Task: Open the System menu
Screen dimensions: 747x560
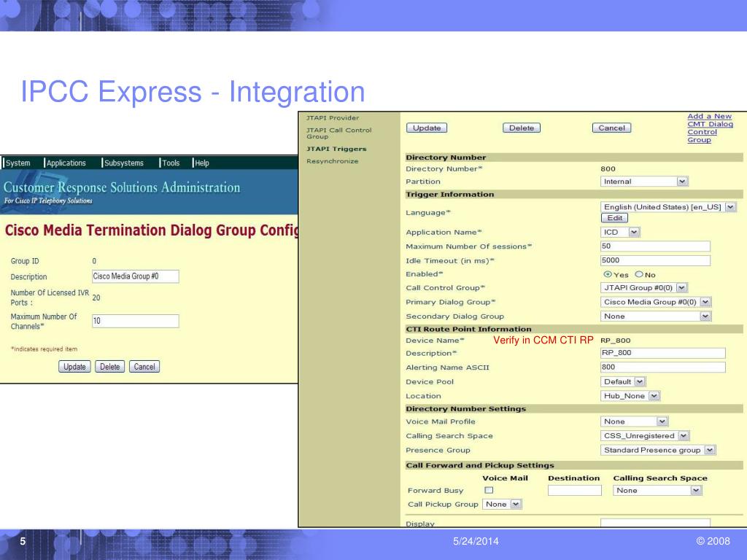Action: pyautogui.click(x=18, y=163)
